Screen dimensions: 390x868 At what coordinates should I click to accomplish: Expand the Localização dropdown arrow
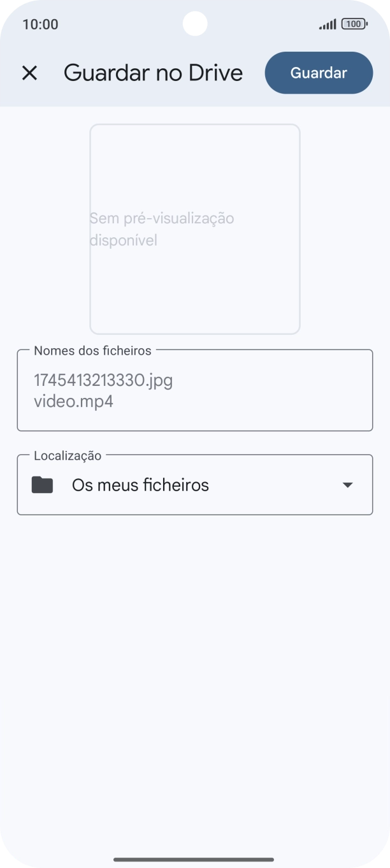pyautogui.click(x=347, y=485)
